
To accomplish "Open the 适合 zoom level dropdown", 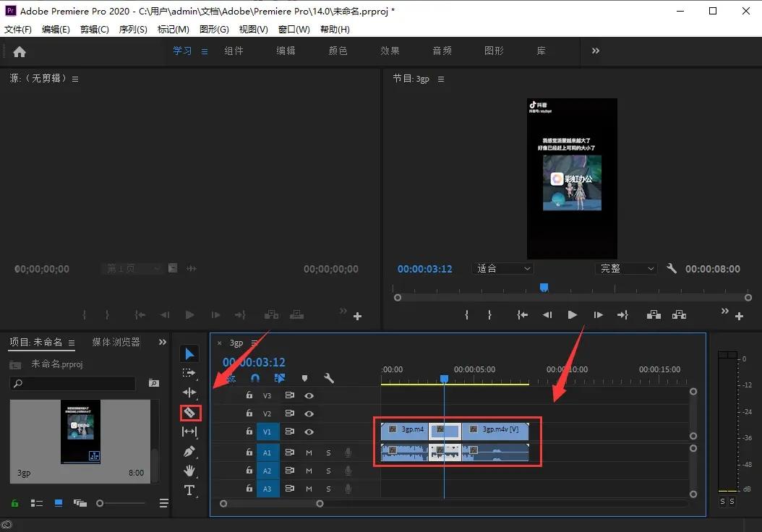I will tap(503, 268).
